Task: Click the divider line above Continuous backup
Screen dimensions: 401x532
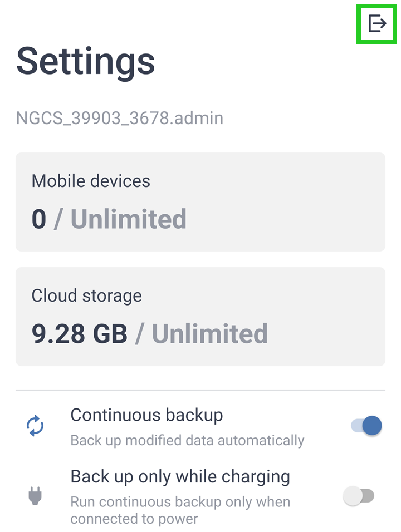Action: pyautogui.click(x=200, y=390)
